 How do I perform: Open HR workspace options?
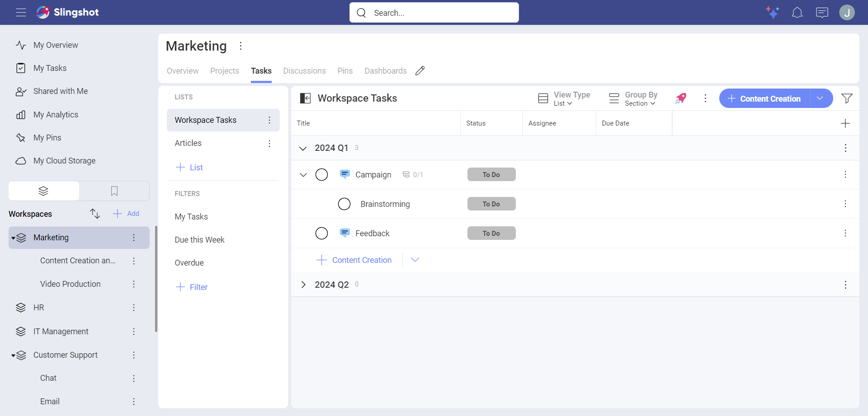coord(134,308)
